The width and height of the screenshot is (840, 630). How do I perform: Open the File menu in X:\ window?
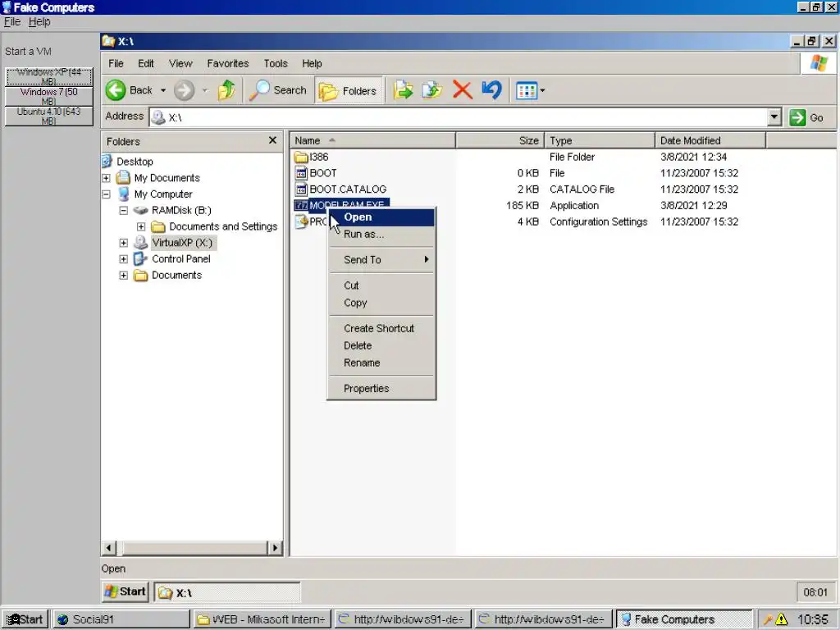[x=116, y=63]
